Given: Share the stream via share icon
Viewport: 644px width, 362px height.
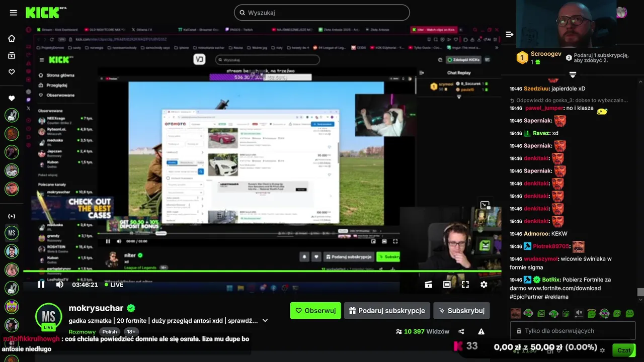Looking at the screenshot, I should 461,331.
